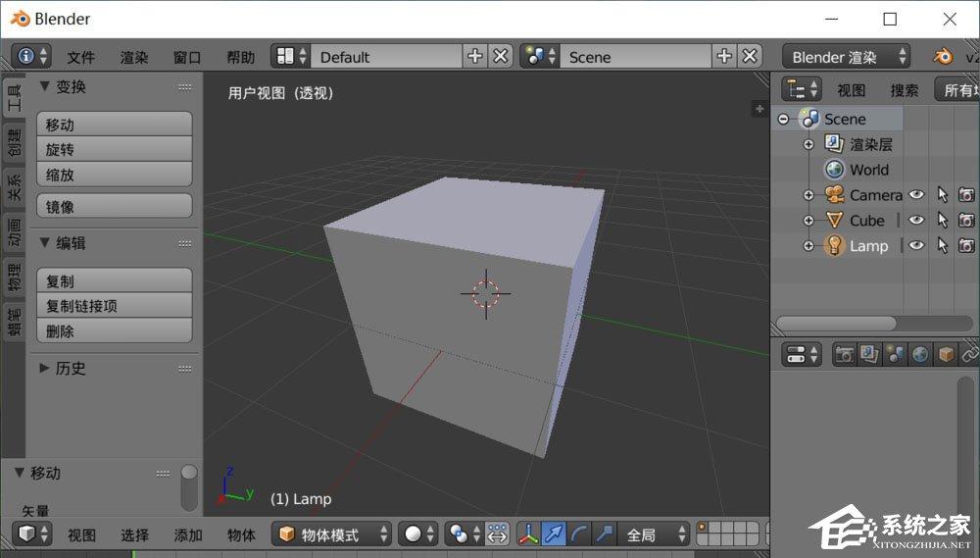Open the 3D view editor type selector
980x558 pixels.
click(x=32, y=534)
